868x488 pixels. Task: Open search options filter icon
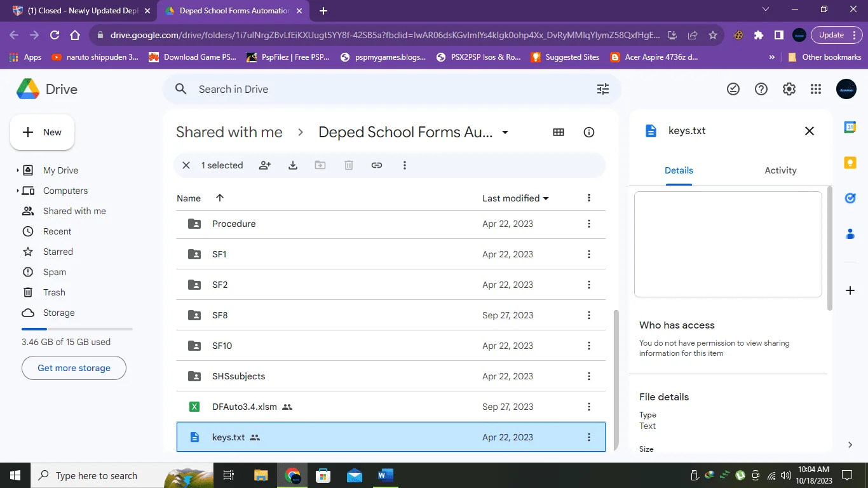tap(603, 89)
